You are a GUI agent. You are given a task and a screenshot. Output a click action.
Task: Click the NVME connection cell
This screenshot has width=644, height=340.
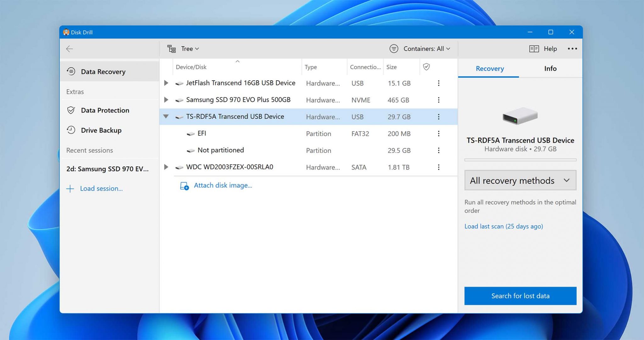click(x=361, y=100)
